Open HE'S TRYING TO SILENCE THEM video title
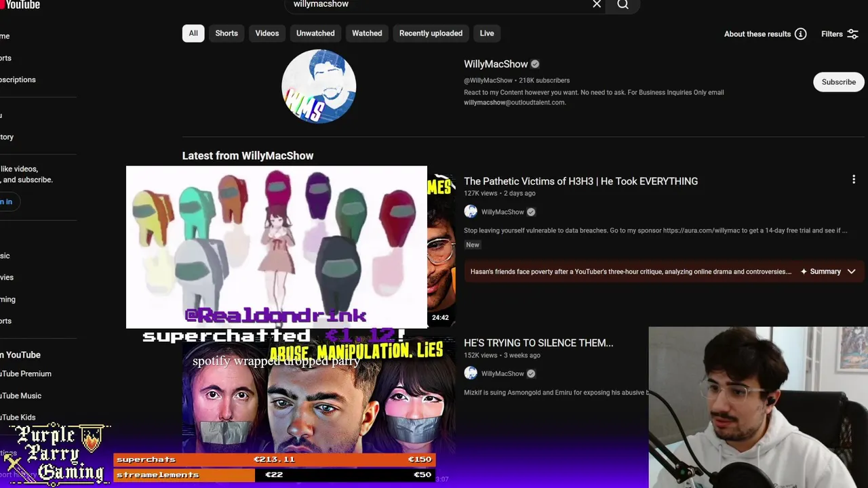Viewport: 868px width, 488px height. (x=538, y=343)
